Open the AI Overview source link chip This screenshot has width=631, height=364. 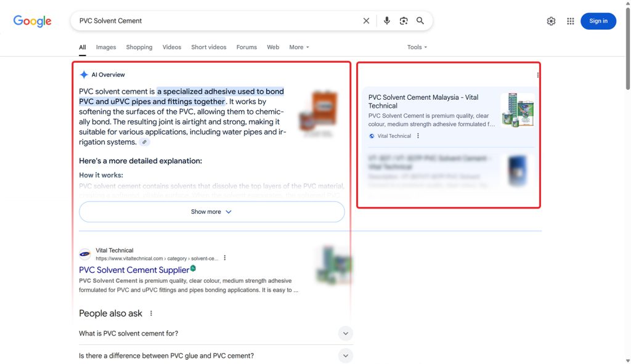coord(144,142)
